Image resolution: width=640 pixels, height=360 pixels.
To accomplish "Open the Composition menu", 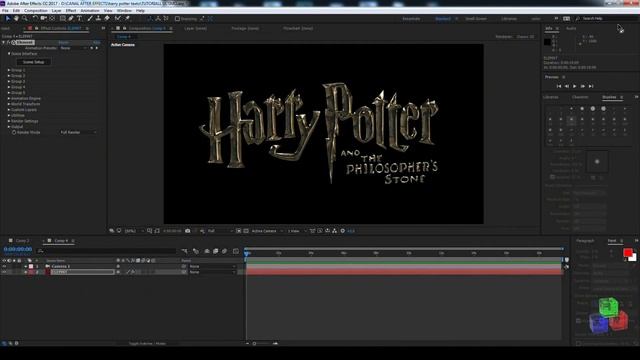I will click(36, 11).
